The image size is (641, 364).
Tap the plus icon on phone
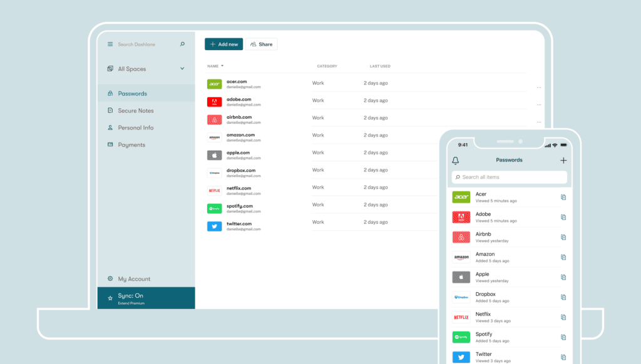pos(563,161)
